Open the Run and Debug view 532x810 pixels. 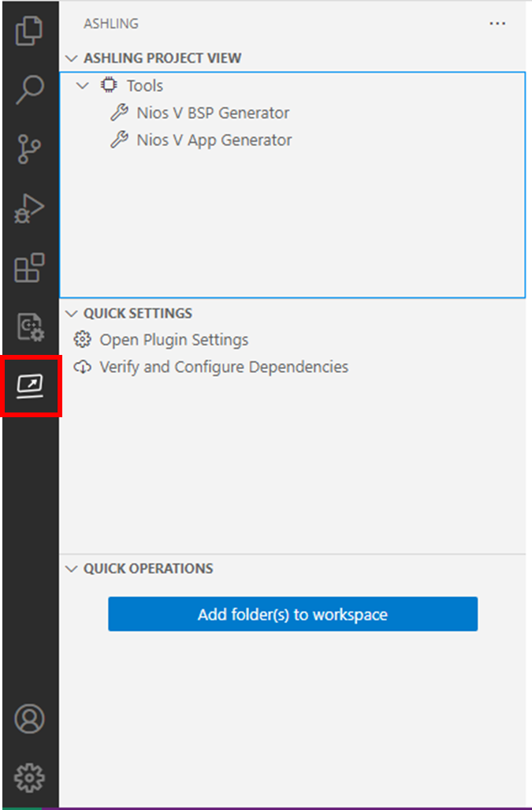tap(30, 207)
